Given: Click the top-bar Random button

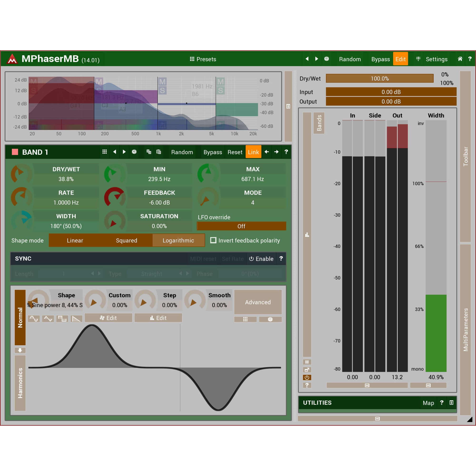Looking at the screenshot, I should point(350,59).
